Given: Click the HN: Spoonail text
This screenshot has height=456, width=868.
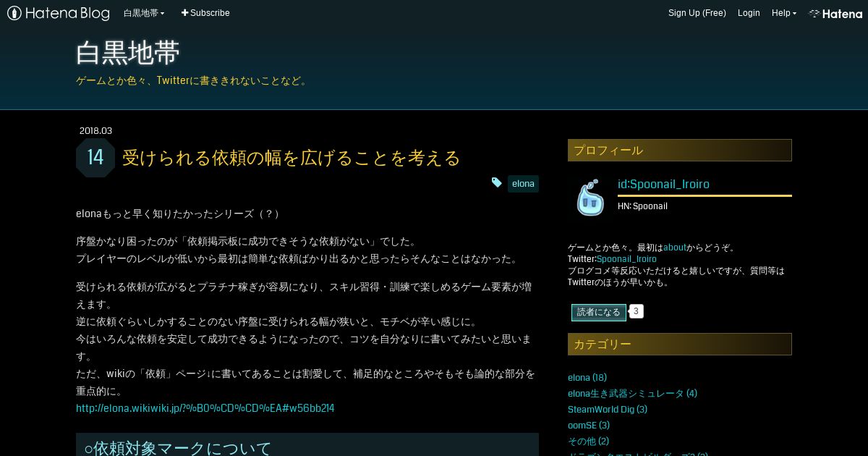Looking at the screenshot, I should point(642,206).
